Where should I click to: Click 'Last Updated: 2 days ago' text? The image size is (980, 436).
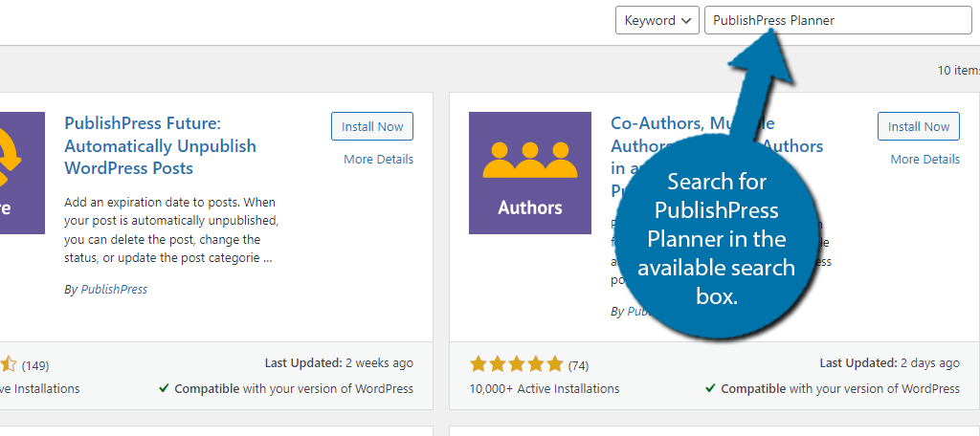889,363
